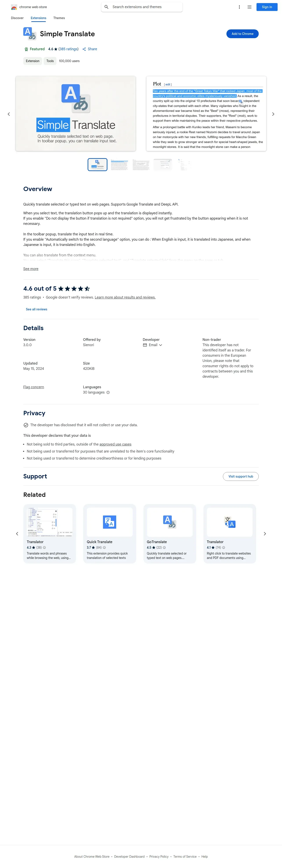This screenshot has height=868, width=282.
Task: Select the third screenshot thumbnail
Action: coord(141,165)
